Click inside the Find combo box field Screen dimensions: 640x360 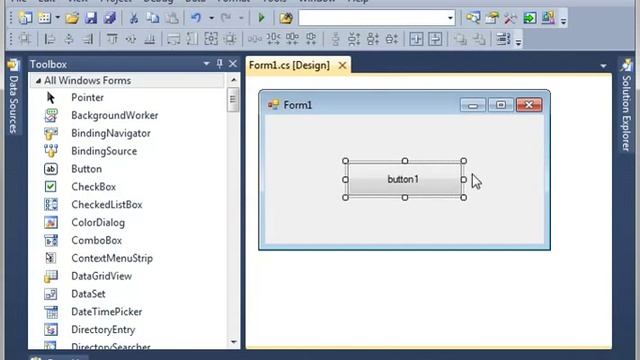click(x=372, y=18)
